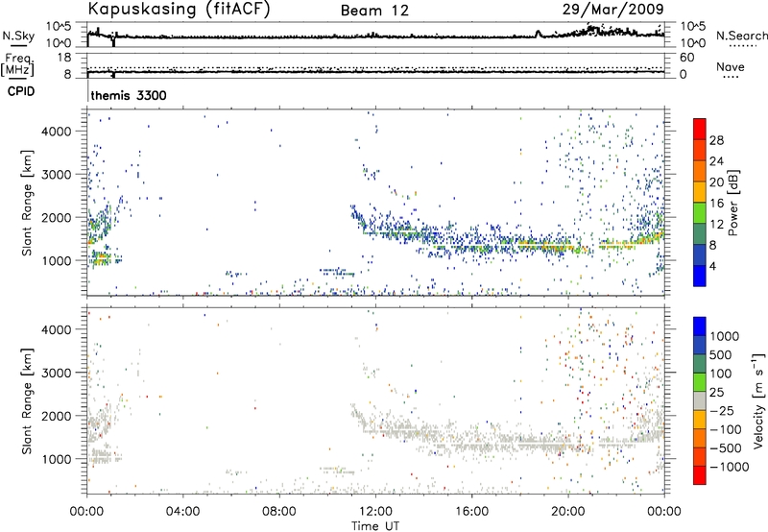Click the 16:00 time tick label
Image resolution: width=768 pixels, height=532 pixels.
point(471,512)
